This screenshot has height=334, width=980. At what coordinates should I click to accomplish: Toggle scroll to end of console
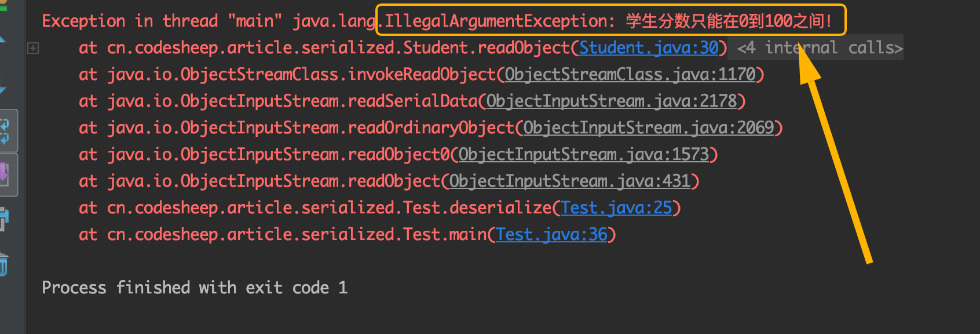[5, 175]
